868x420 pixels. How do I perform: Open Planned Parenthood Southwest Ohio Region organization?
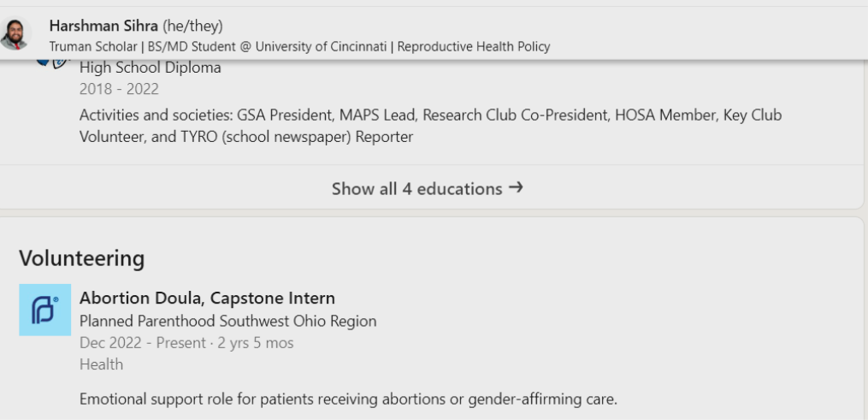coord(228,321)
